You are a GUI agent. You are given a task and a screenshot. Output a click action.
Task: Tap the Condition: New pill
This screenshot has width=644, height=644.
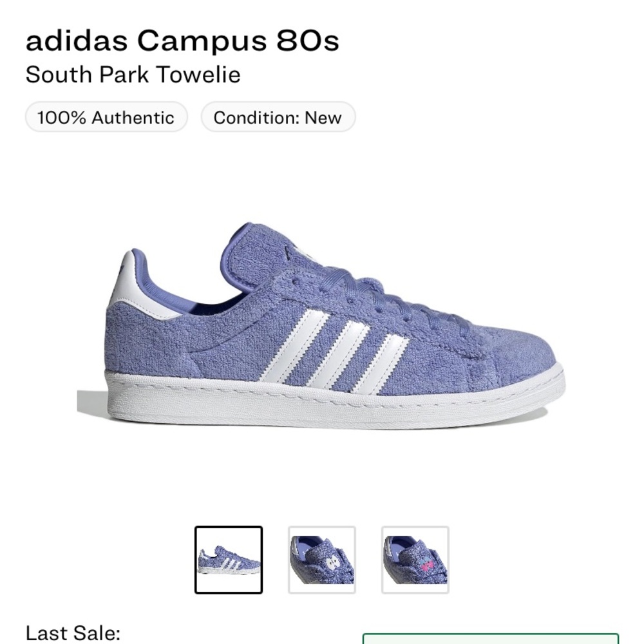click(x=278, y=118)
